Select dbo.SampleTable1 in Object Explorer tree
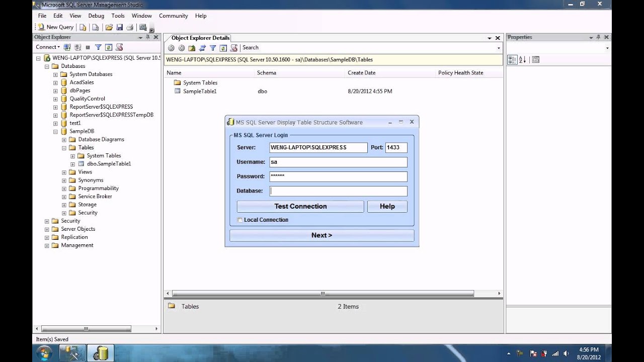Screen dimensions: 644x362 pyautogui.click(x=109, y=164)
